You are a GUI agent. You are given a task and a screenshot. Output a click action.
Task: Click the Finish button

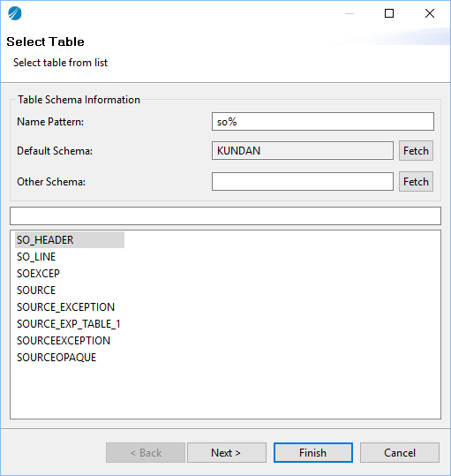313,453
